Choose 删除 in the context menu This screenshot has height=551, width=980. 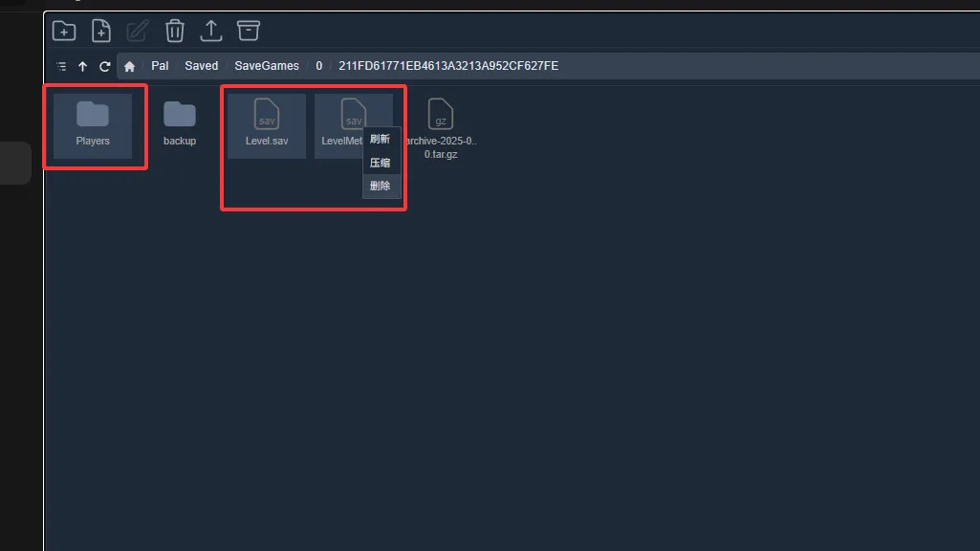pos(380,186)
